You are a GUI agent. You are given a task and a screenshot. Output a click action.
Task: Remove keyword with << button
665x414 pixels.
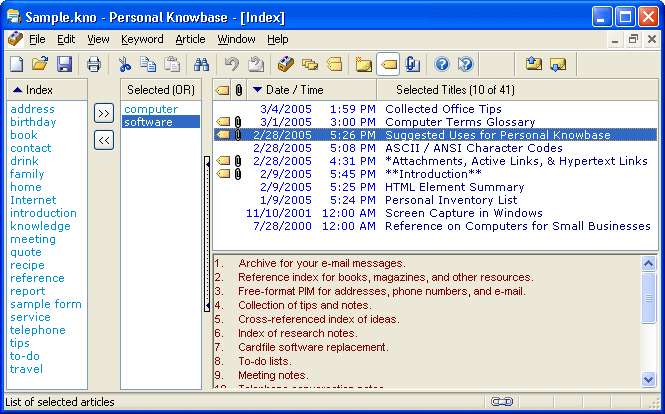pos(104,140)
